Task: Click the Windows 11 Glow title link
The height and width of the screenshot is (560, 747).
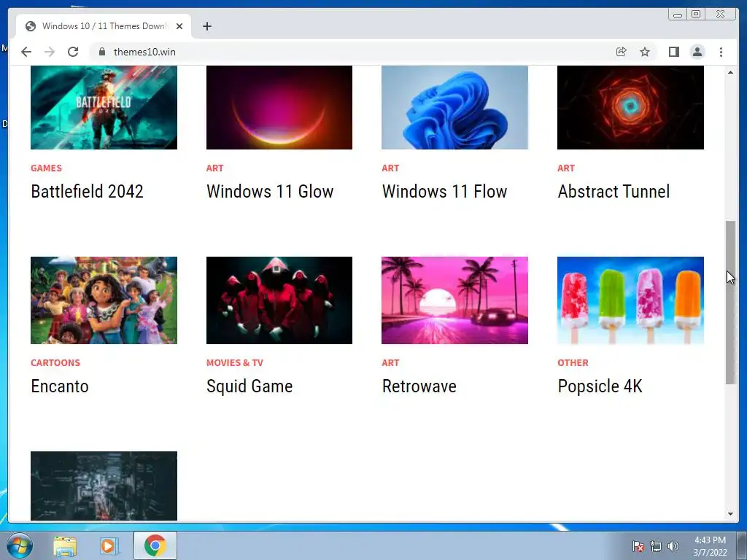Action: tap(270, 192)
